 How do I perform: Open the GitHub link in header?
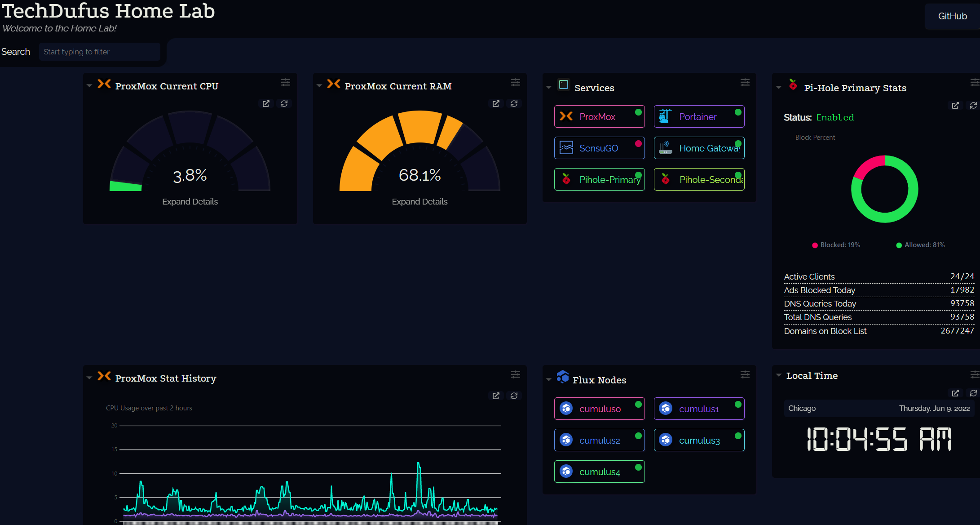[952, 16]
